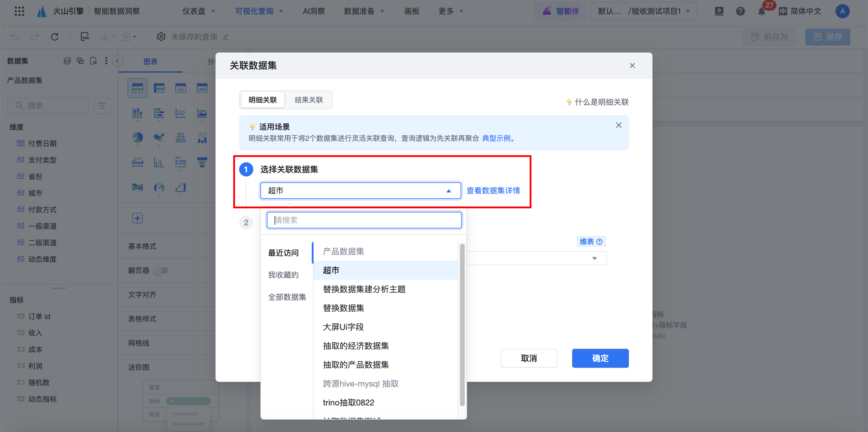The image size is (868, 432).
Task: Open the 全部数据集 category tab
Action: 287,297
